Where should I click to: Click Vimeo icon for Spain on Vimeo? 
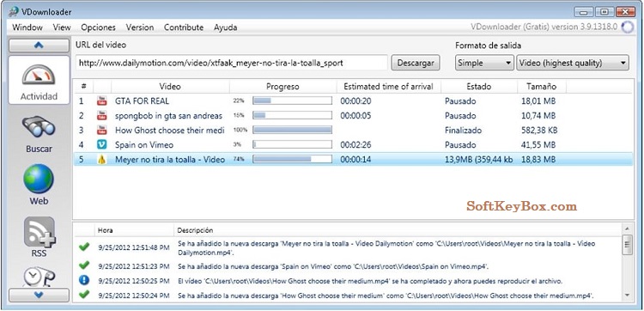pos(102,144)
